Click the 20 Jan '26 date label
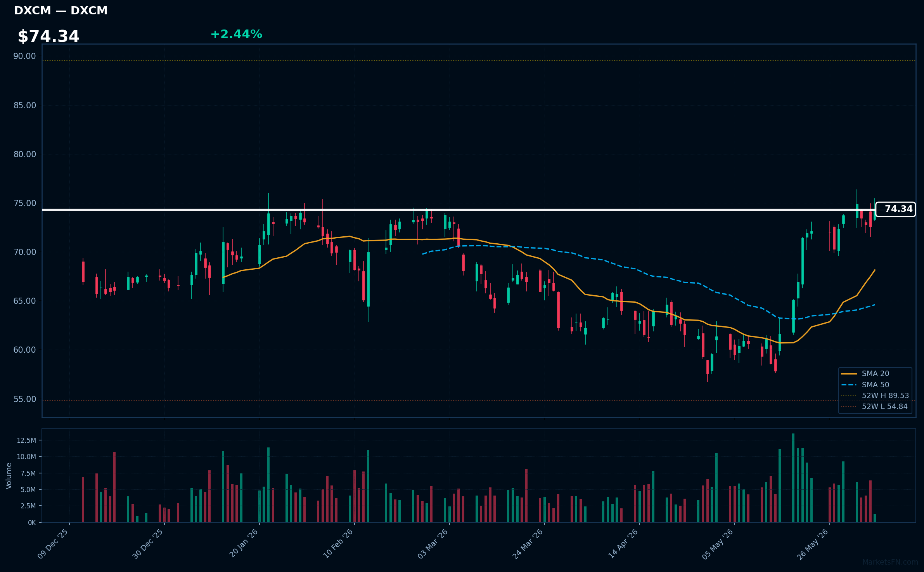This screenshot has width=924, height=572. pos(244,544)
